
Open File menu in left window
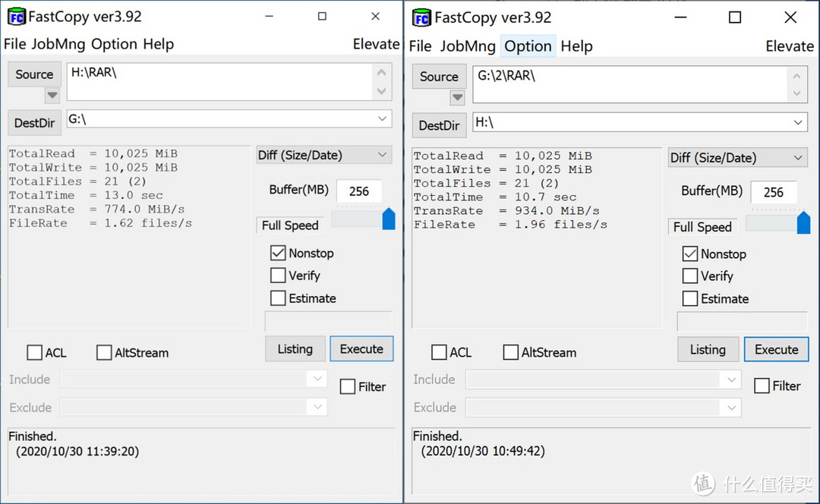[x=14, y=44]
